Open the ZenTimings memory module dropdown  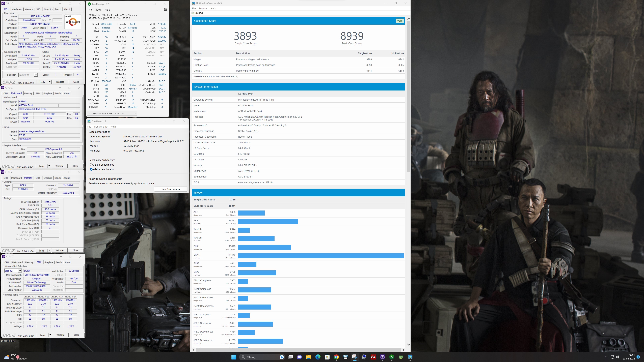pos(112,113)
